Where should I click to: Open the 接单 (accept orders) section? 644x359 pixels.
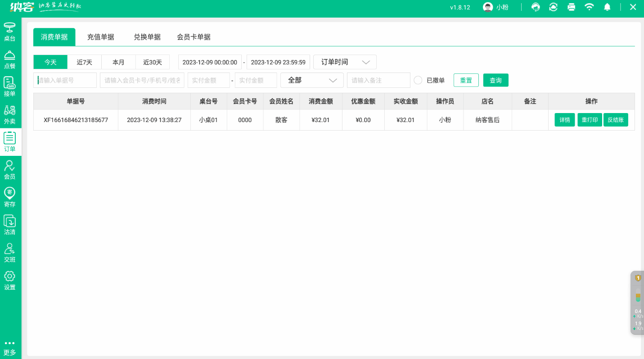pyautogui.click(x=10, y=87)
